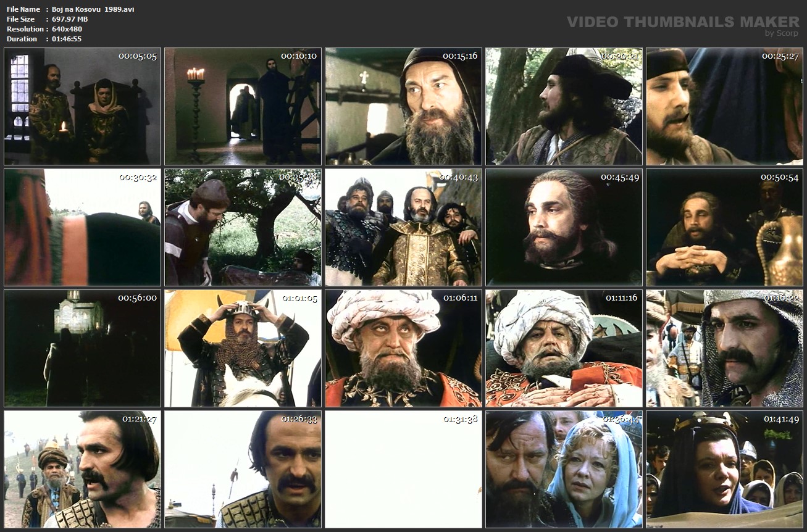Open the frame at 00:30:32
The height and width of the screenshot is (532, 807).
click(82, 227)
